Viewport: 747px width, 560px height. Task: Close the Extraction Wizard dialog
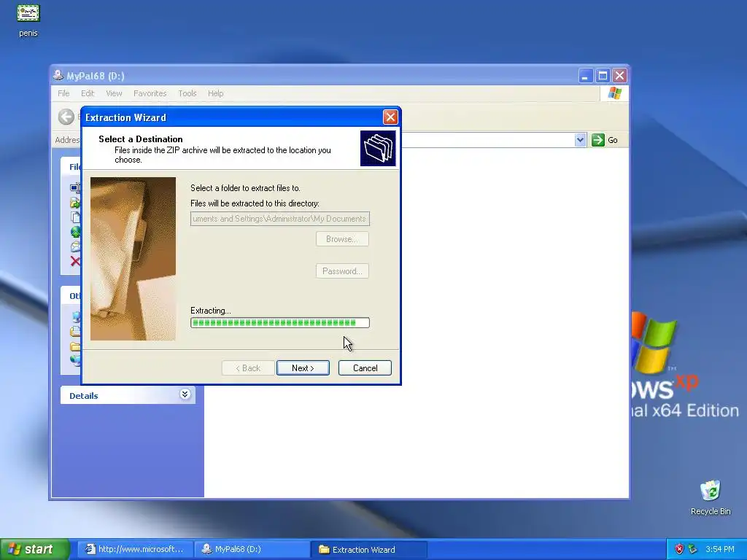click(x=390, y=117)
